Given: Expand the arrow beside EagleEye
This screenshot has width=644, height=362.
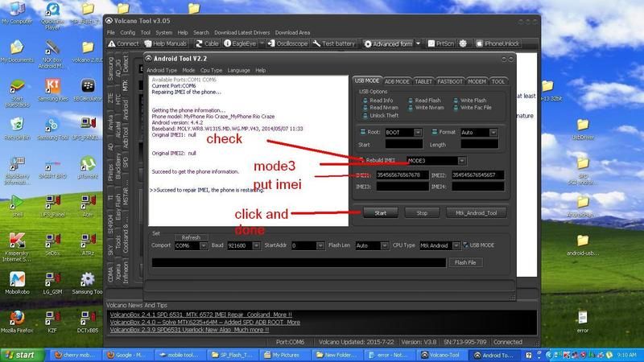Looking at the screenshot, I should click(x=262, y=43).
